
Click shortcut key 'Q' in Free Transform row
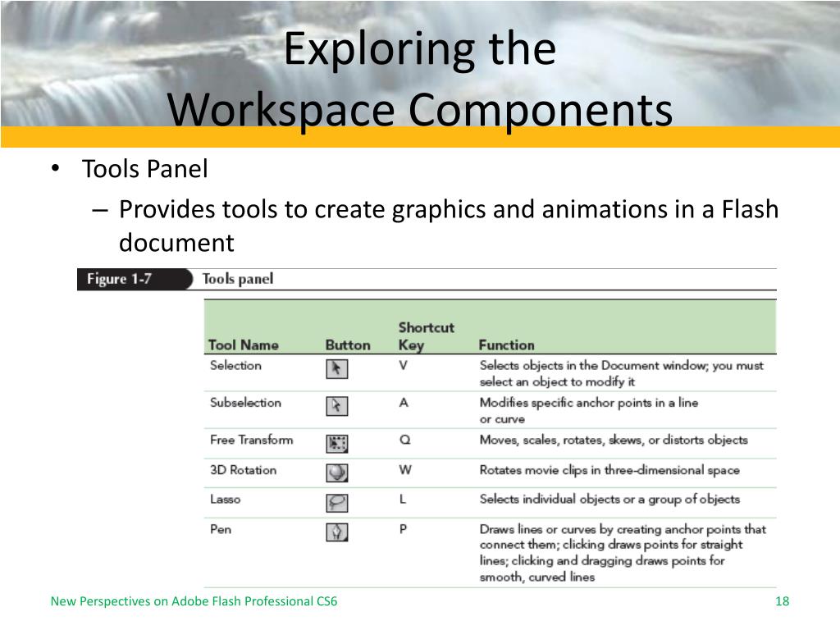point(404,440)
